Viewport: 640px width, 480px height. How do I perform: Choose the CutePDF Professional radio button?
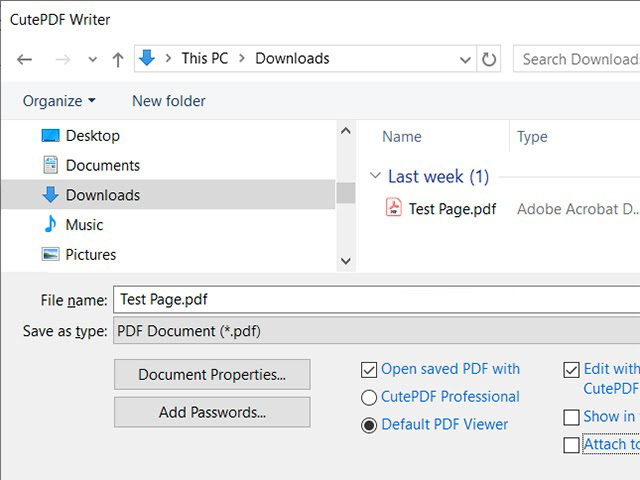(x=369, y=398)
